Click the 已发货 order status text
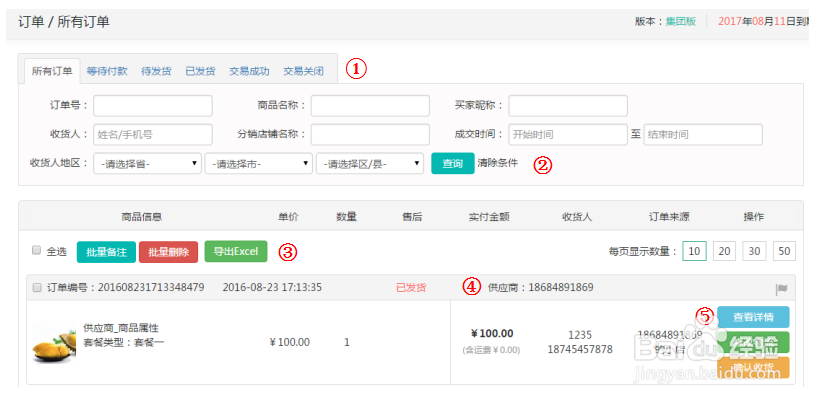Screen dimensions: 827x402 point(411,288)
